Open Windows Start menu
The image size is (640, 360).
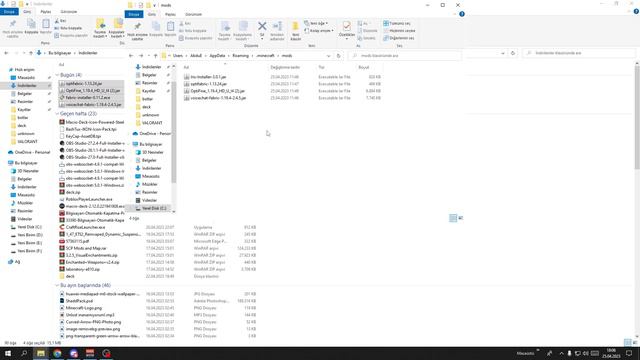click(x=8, y=353)
